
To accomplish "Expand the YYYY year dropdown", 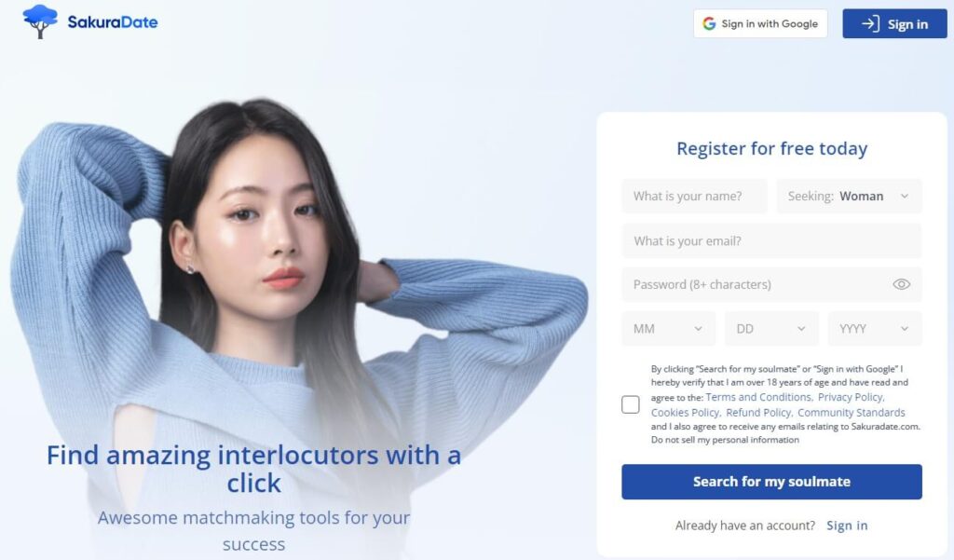I will coord(875,329).
